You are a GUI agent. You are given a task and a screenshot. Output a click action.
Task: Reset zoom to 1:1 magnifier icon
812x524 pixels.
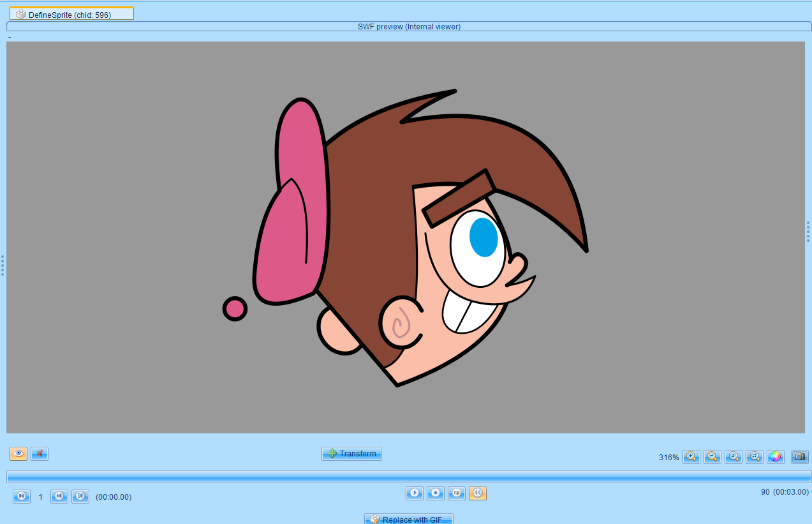point(734,456)
